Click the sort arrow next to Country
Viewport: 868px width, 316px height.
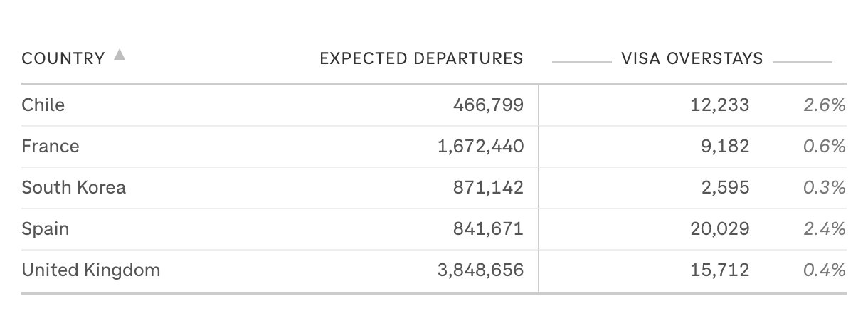coord(120,55)
